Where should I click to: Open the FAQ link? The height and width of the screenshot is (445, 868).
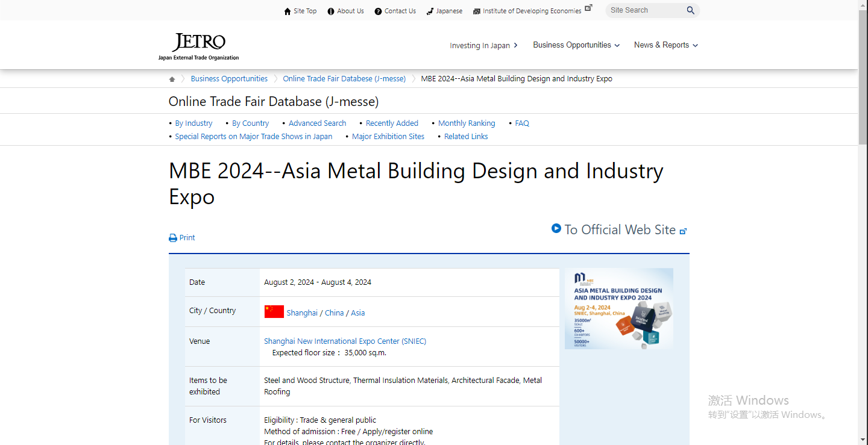522,123
